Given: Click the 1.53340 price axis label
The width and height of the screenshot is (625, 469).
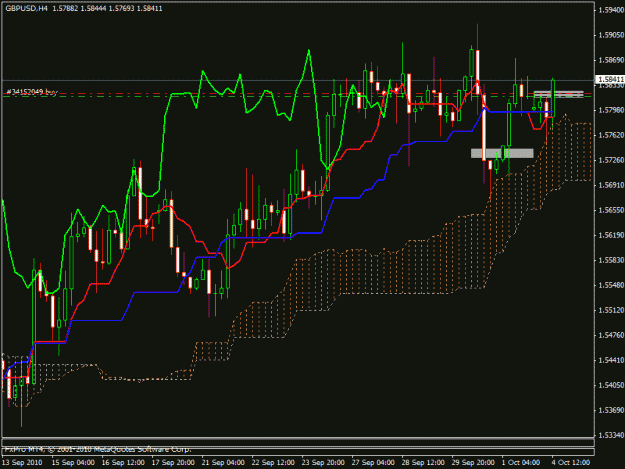Looking at the screenshot, I should [611, 435].
